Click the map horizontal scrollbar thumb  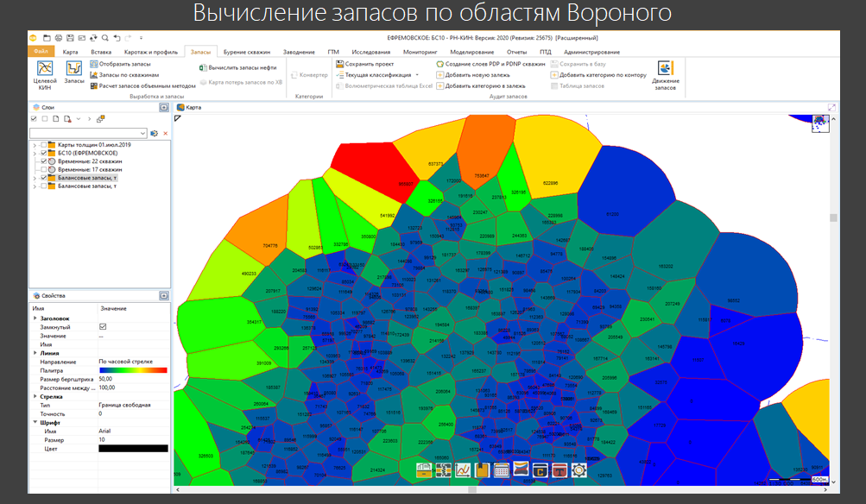click(x=472, y=489)
